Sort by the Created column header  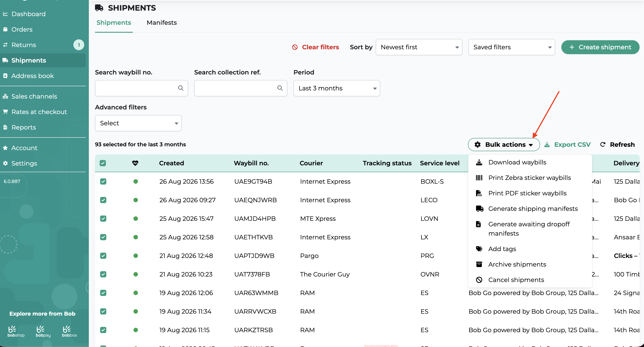click(171, 163)
